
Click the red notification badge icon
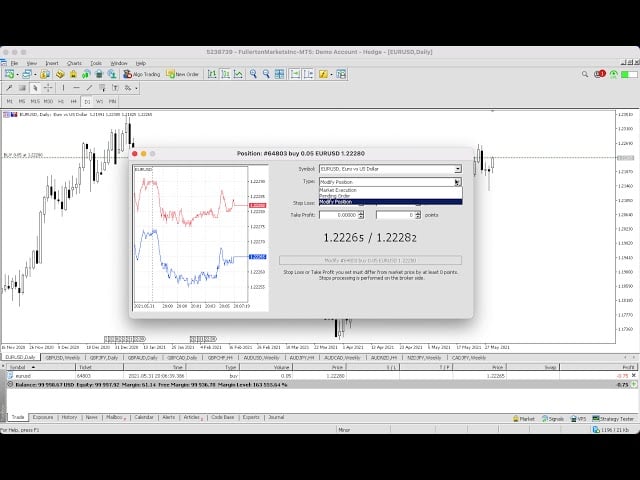tap(600, 74)
